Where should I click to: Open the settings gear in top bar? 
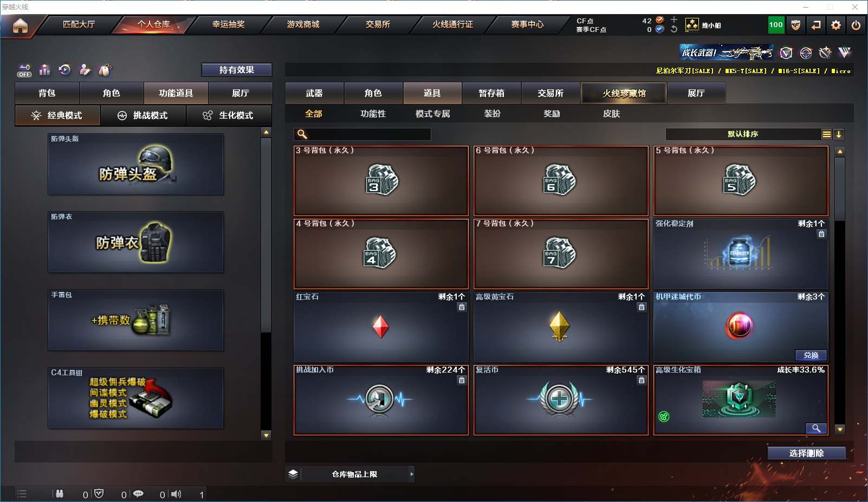click(836, 25)
